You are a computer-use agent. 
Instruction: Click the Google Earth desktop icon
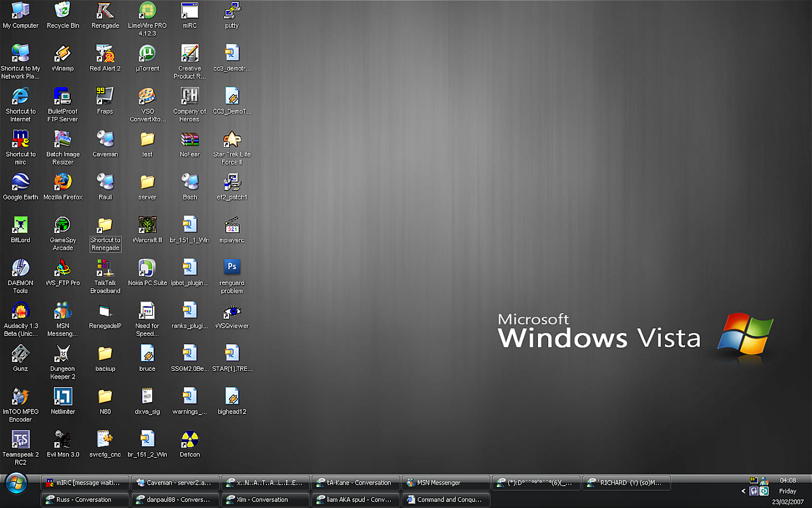[x=20, y=182]
